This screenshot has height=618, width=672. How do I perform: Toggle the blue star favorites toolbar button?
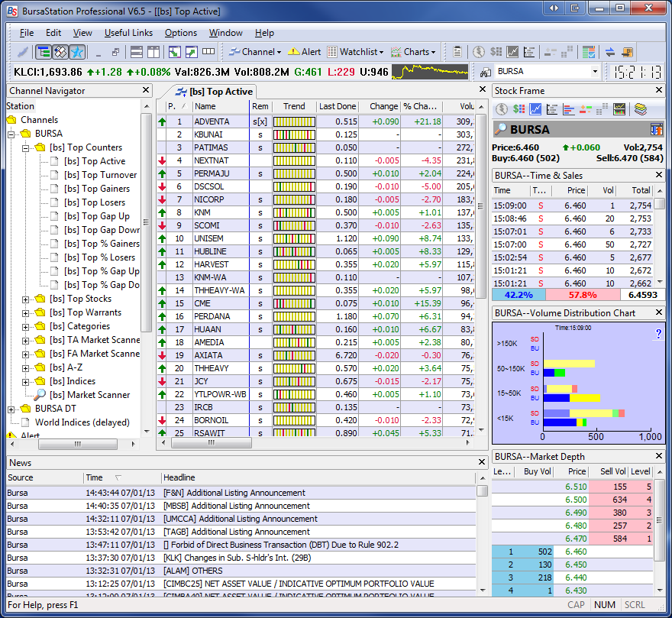[x=77, y=52]
